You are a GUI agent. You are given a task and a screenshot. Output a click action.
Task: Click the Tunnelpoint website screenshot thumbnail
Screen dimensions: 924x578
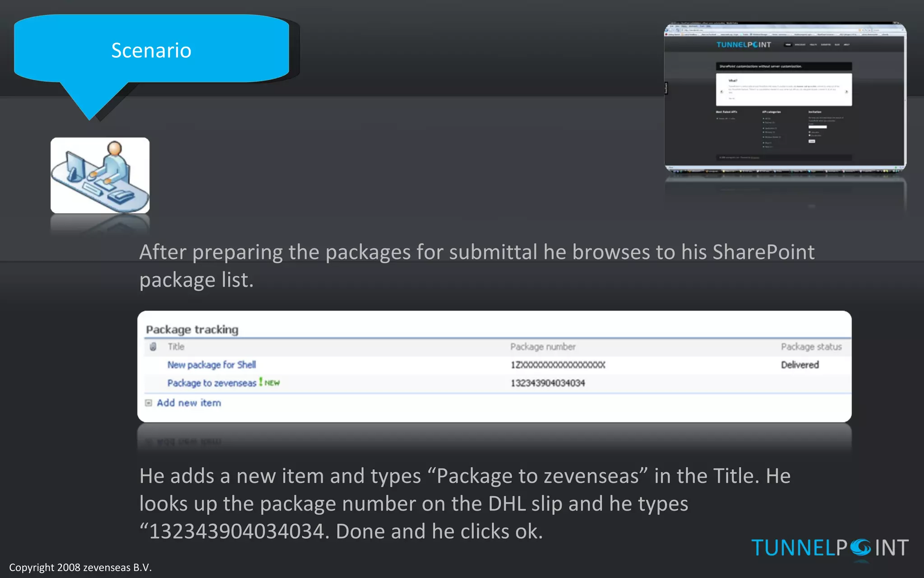coord(785,98)
